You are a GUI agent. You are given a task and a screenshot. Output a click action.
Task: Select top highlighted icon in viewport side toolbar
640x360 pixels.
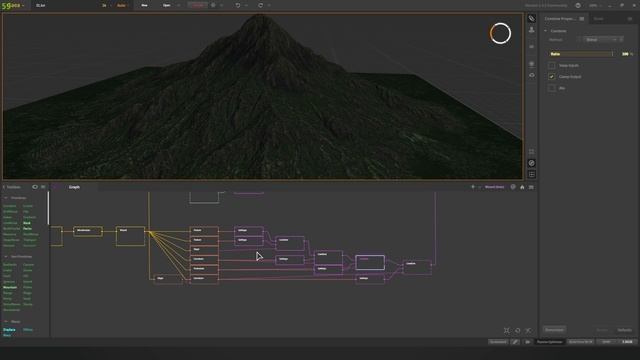531,18
